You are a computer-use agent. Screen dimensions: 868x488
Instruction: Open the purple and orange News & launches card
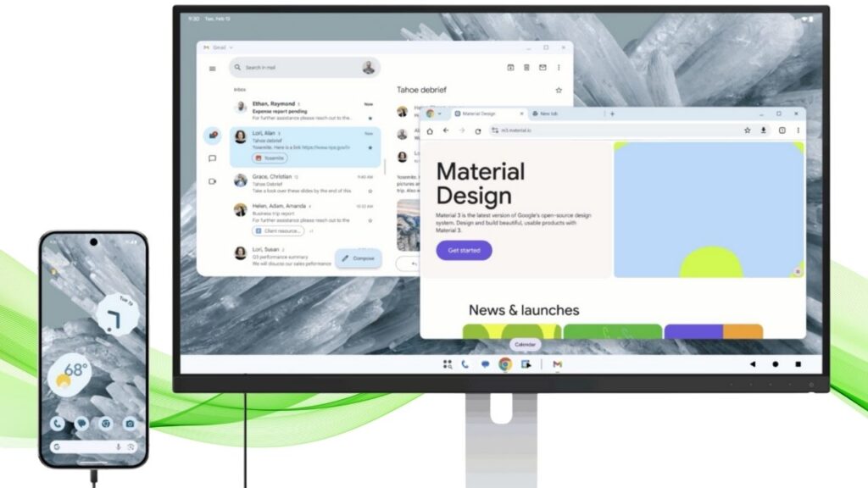pos(714,331)
